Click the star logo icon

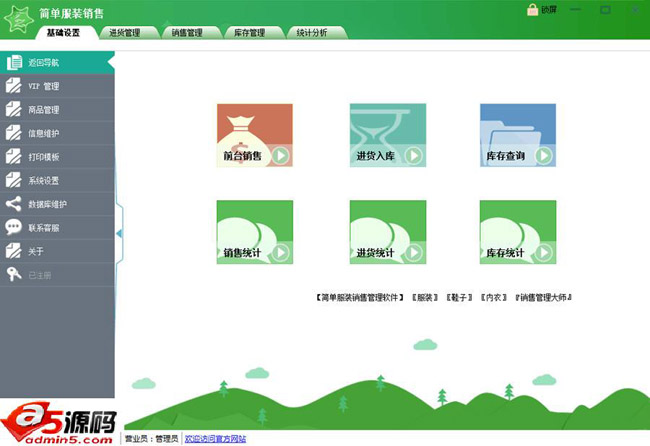[x=18, y=19]
